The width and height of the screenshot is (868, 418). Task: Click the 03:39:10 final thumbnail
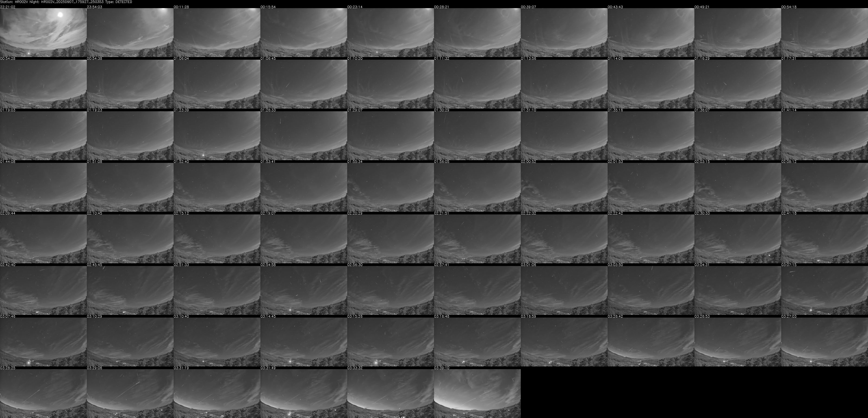[x=477, y=393]
